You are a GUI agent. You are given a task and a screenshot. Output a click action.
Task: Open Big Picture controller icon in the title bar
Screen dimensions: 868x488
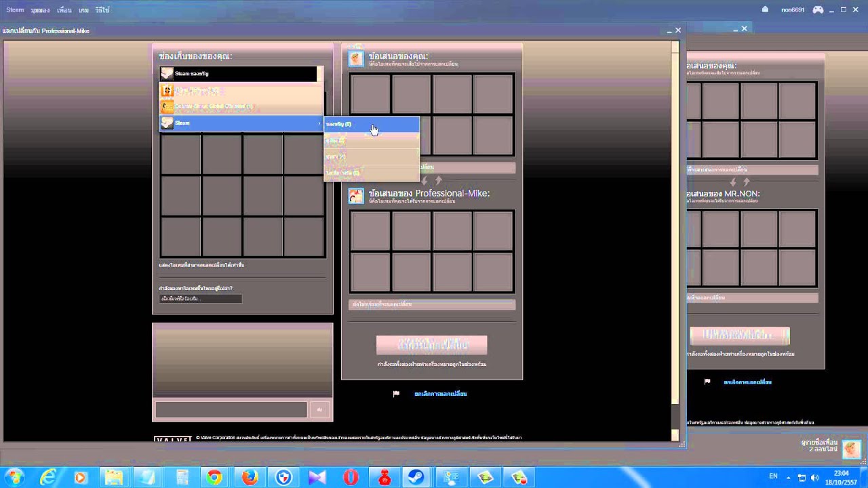click(x=818, y=9)
